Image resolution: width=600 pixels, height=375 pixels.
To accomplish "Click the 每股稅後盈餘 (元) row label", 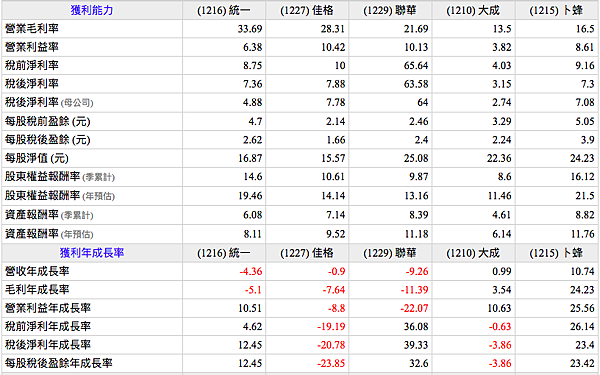I will [47, 140].
